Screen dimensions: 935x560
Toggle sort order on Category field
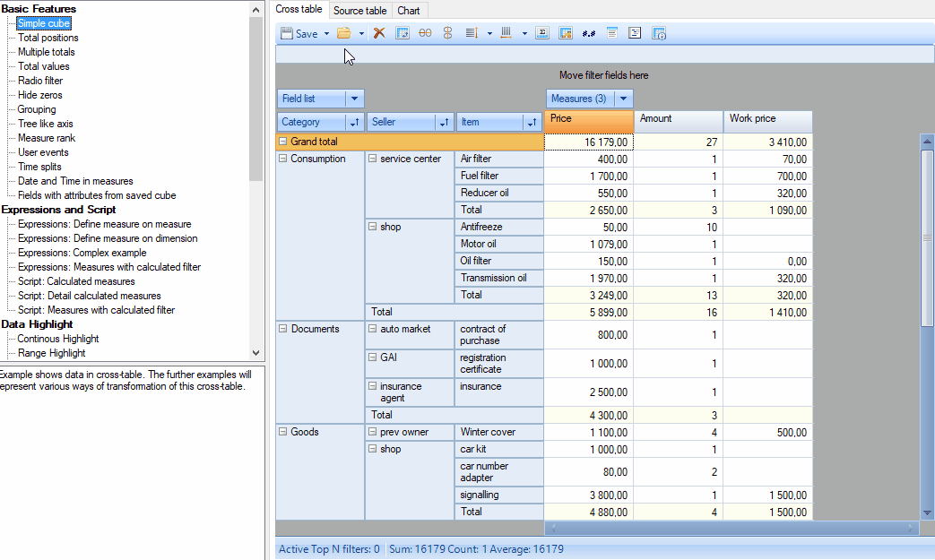click(x=354, y=123)
